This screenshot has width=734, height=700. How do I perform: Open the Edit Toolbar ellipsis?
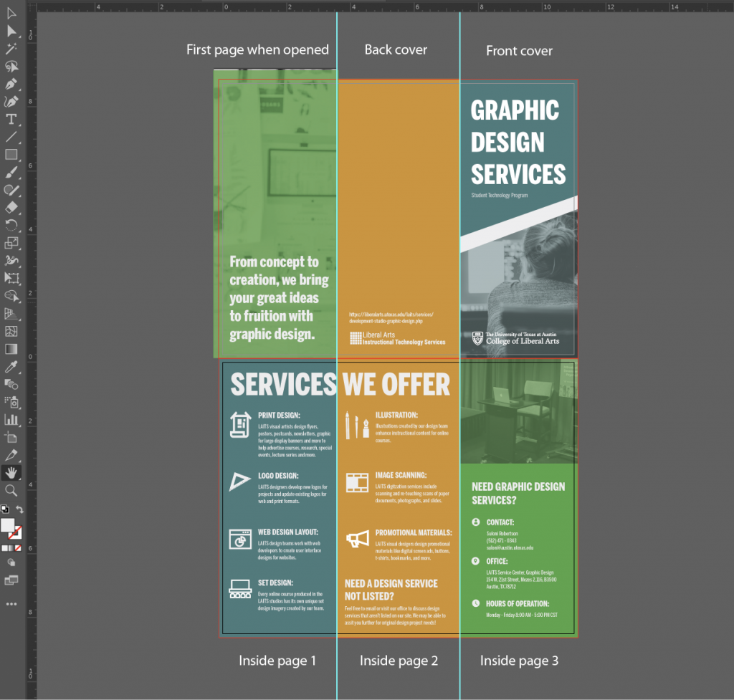[x=11, y=604]
